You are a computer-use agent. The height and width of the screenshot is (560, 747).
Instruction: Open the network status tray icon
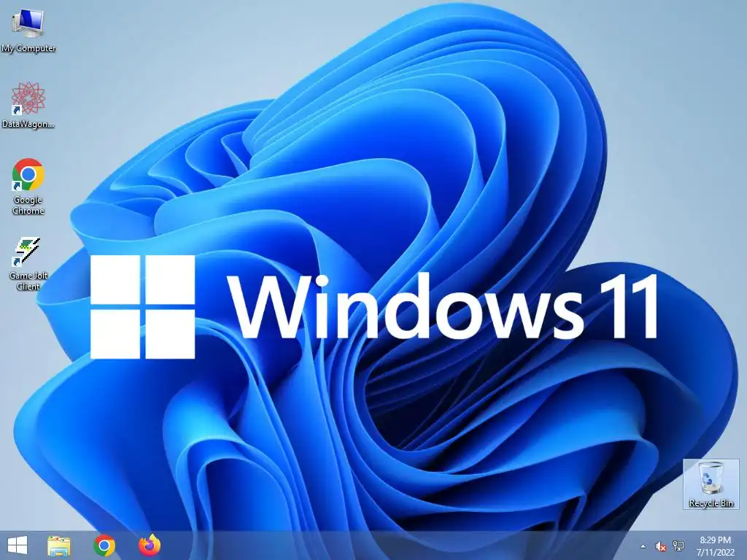click(678, 546)
